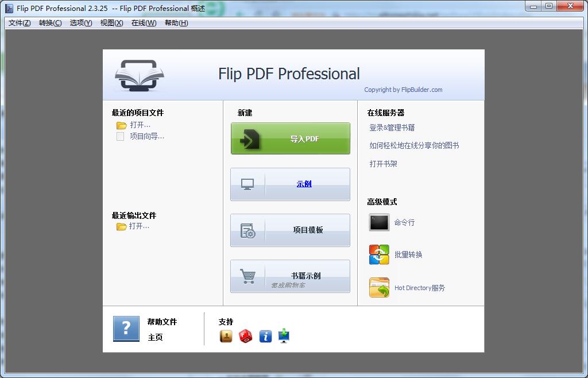This screenshot has height=378, width=588.
Task: Click Hot Directory服务 label
Action: pyautogui.click(x=420, y=288)
